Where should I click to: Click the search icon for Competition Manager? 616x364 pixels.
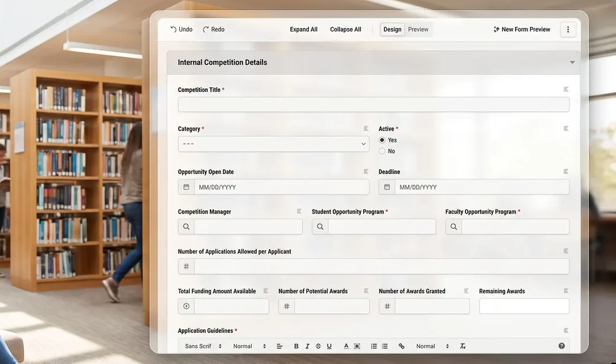[x=186, y=226]
